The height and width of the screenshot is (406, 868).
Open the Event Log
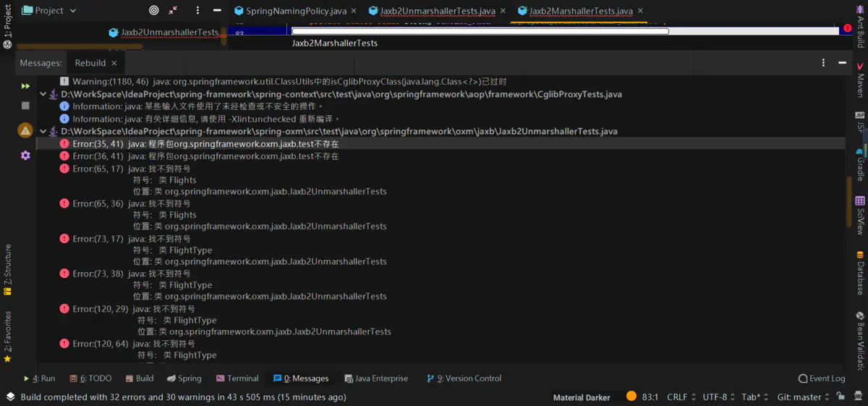[821, 378]
